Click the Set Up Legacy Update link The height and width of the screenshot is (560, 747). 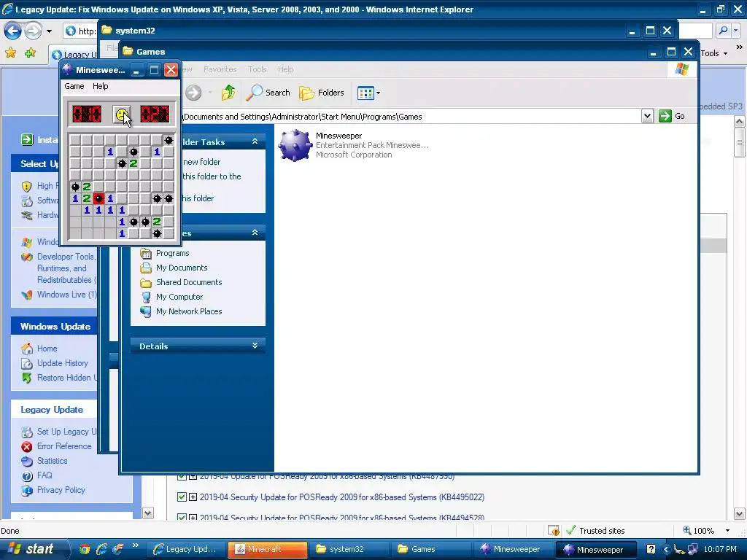(x=66, y=432)
